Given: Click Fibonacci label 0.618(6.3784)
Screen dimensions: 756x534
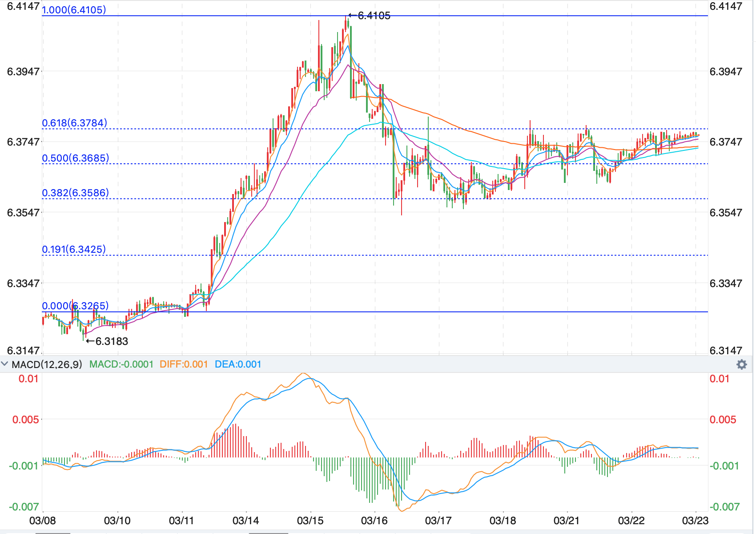Looking at the screenshot, I should [x=75, y=123].
